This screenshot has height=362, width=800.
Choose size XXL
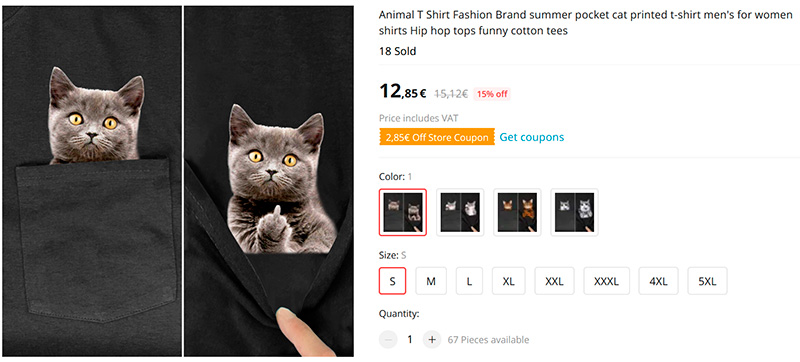[554, 281]
